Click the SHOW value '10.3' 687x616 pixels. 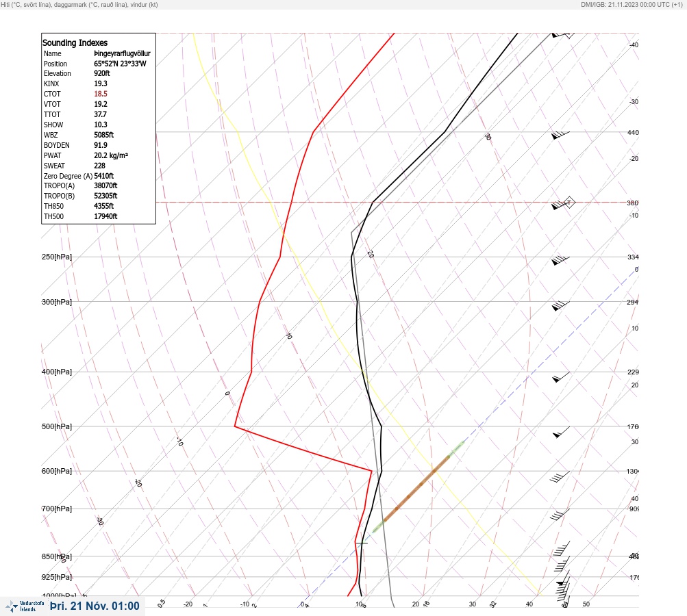pos(100,125)
